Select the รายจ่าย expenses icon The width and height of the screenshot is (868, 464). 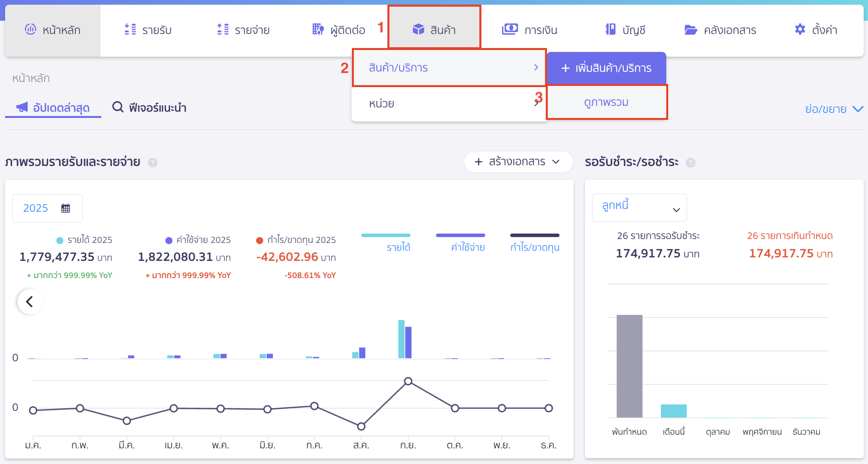(223, 29)
